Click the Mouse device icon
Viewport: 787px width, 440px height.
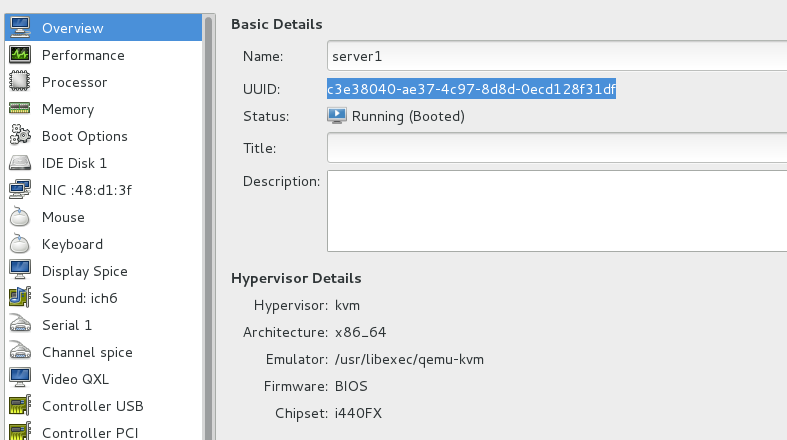coord(20,217)
